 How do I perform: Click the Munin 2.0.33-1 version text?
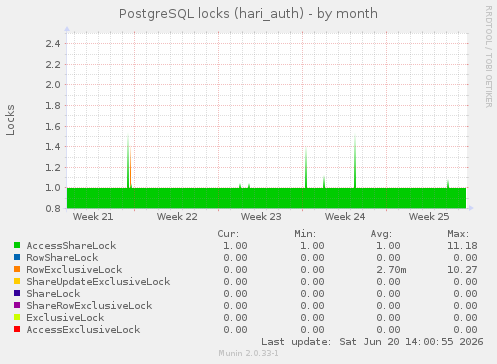(x=248, y=353)
